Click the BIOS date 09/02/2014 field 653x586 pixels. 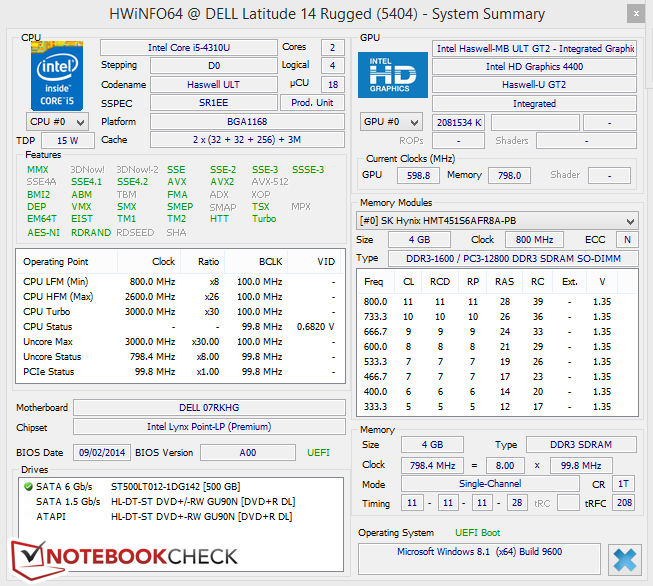coord(102,452)
